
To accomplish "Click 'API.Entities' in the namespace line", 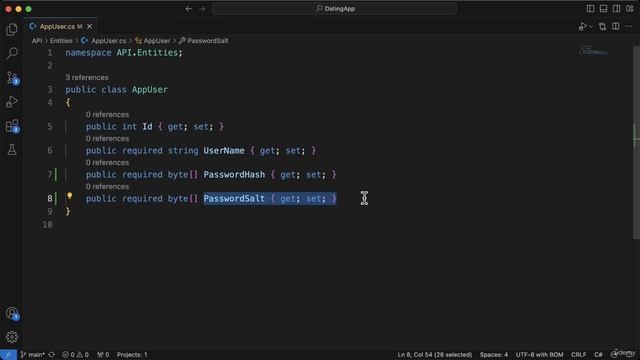I will pyautogui.click(x=147, y=53).
